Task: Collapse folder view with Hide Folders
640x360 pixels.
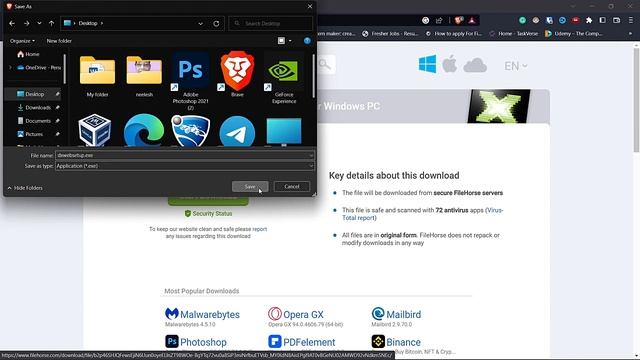Action: 25,188
